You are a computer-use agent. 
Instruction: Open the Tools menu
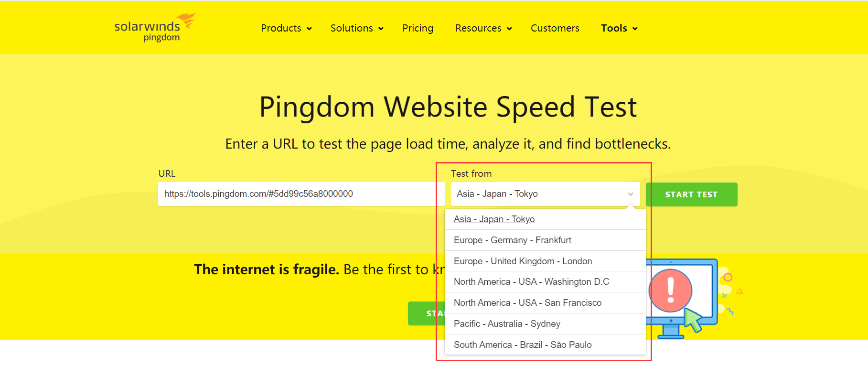[x=614, y=28]
